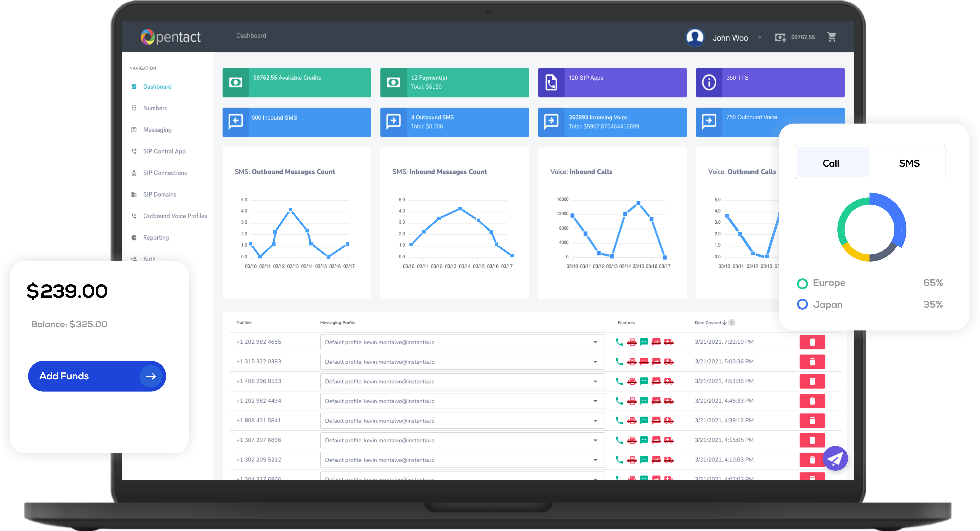
Task: Delete the number +1 406 296 8533
Action: 812,381
